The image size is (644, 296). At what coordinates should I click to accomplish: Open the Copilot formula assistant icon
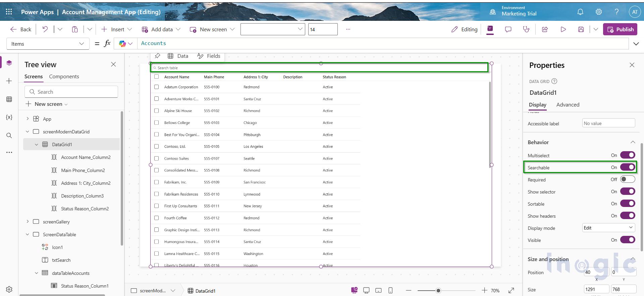point(122,44)
